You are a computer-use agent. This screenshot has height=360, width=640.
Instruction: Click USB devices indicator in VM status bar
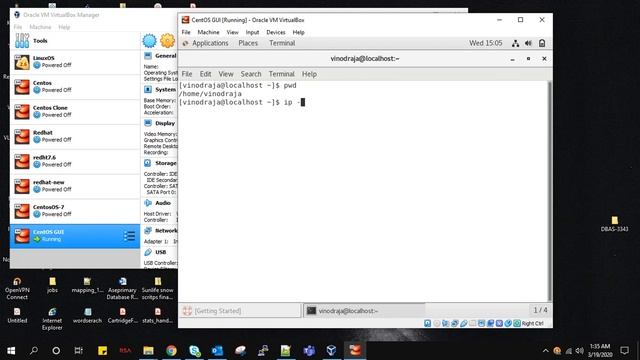[x=464, y=323]
